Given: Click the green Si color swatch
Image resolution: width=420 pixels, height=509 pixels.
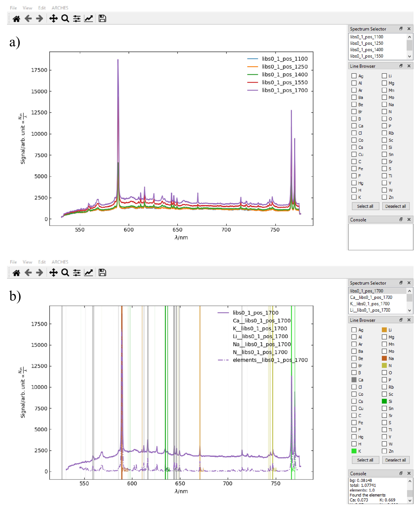Looking at the screenshot, I should pyautogui.click(x=384, y=401).
